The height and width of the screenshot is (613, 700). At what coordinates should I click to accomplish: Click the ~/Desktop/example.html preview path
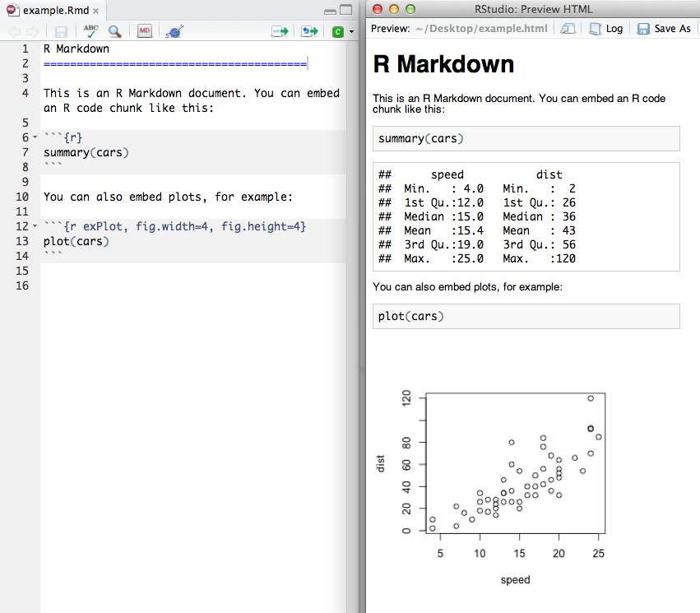[481, 29]
